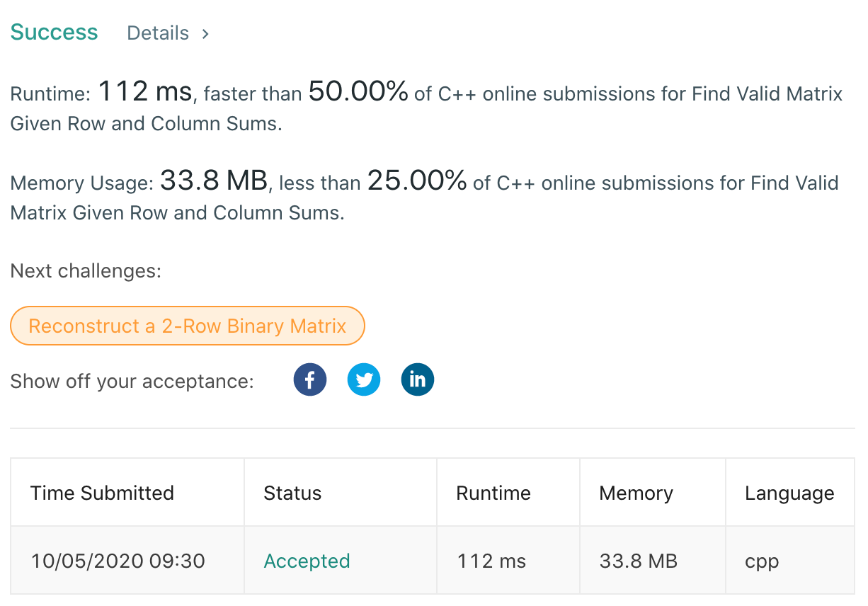The width and height of the screenshot is (868, 606).
Task: Share acceptance on Facebook icon
Action: pos(310,379)
